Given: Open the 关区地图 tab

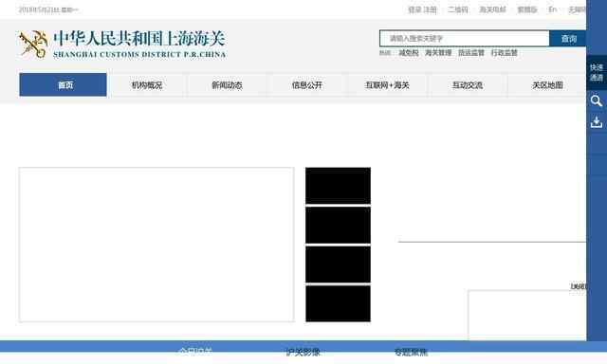Looking at the screenshot, I should pos(547,85).
